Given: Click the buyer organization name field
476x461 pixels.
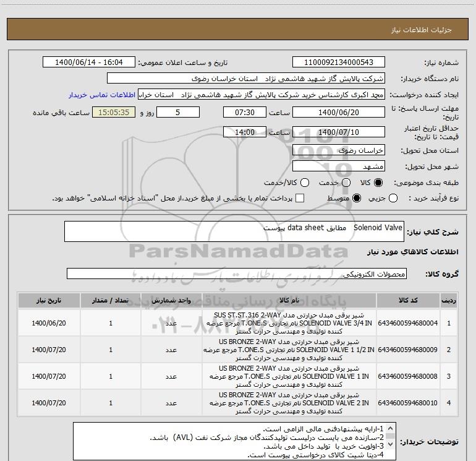Looking at the screenshot, I should click(x=246, y=79).
